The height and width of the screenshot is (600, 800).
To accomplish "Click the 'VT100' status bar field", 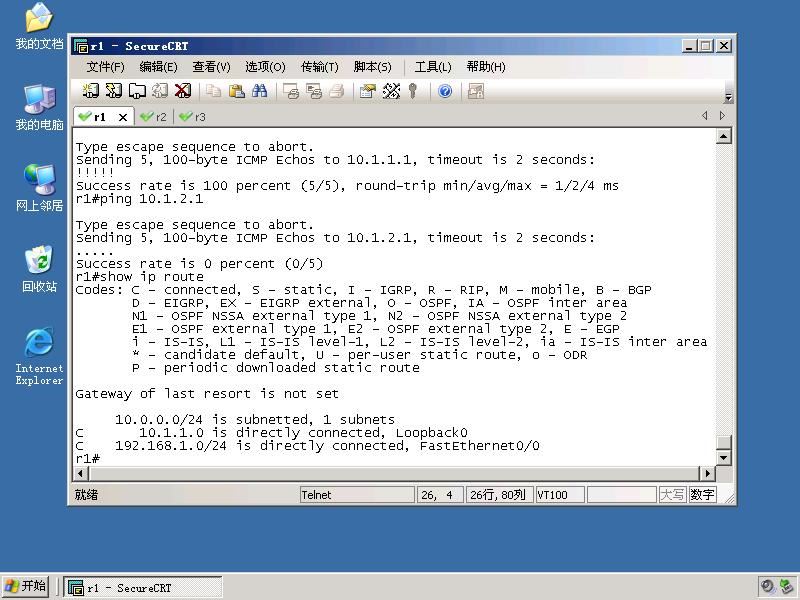I will [x=560, y=495].
